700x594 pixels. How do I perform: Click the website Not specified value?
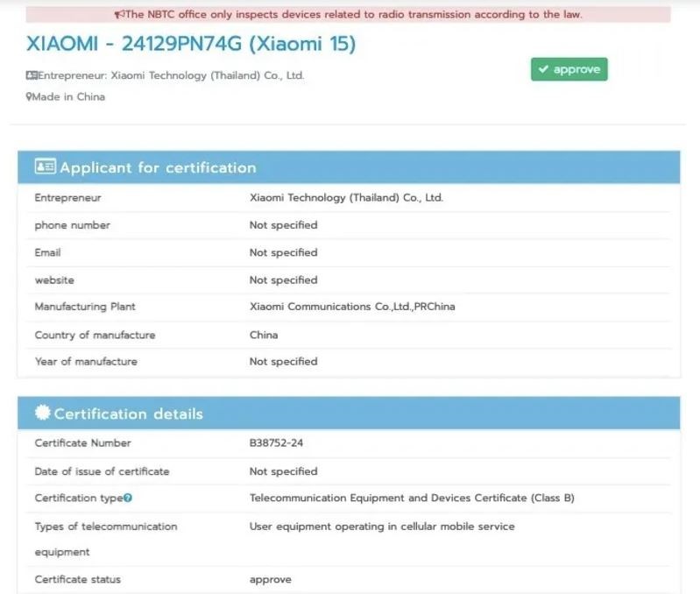point(284,280)
